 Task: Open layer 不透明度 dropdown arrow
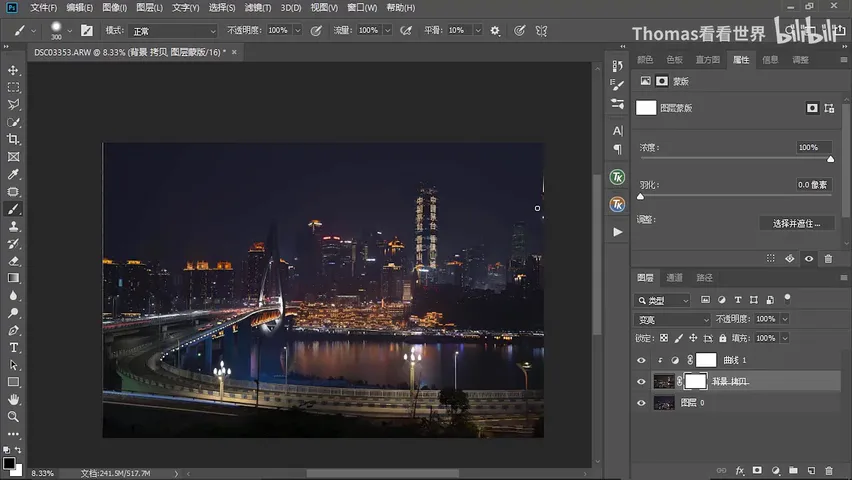[x=785, y=319]
